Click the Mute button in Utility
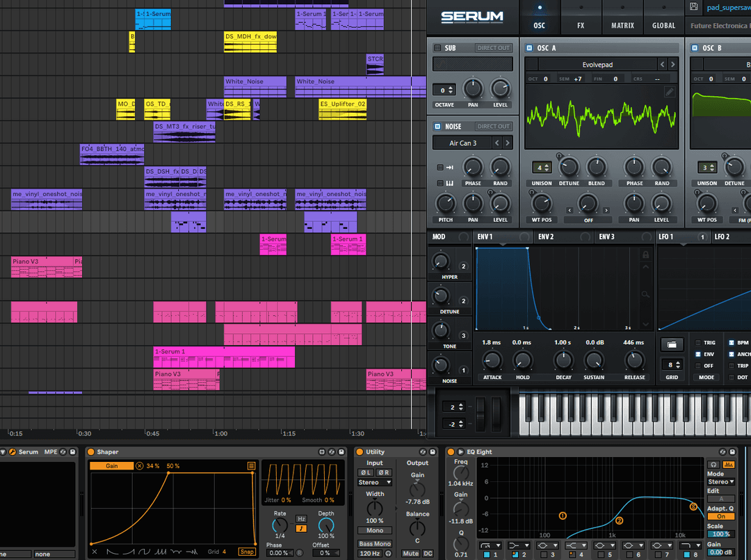The width and height of the screenshot is (751, 560). (410, 553)
